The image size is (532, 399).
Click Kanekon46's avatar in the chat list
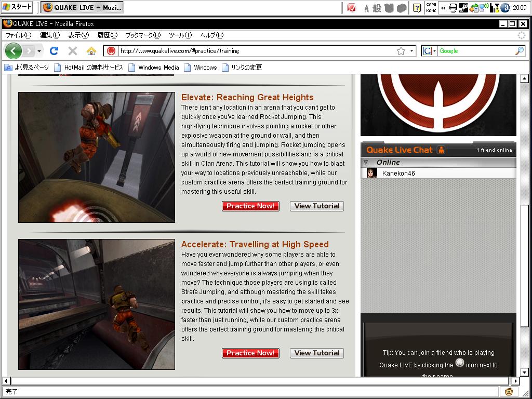point(372,173)
